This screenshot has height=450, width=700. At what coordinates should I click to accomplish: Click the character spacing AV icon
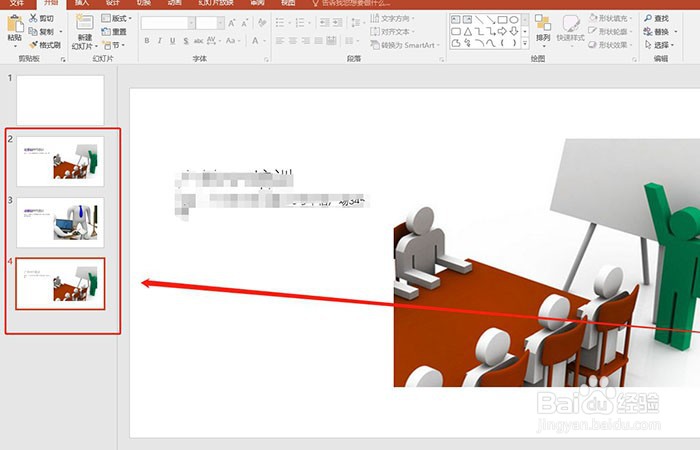click(x=211, y=41)
